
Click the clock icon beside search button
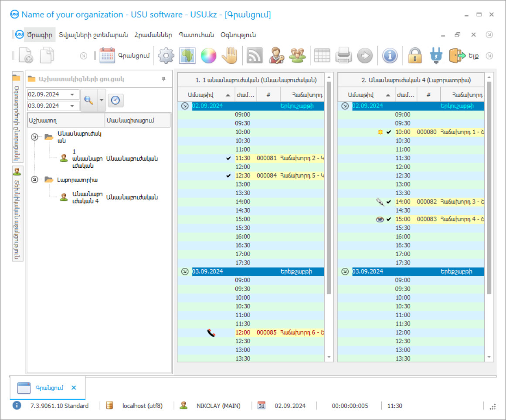[x=115, y=100]
